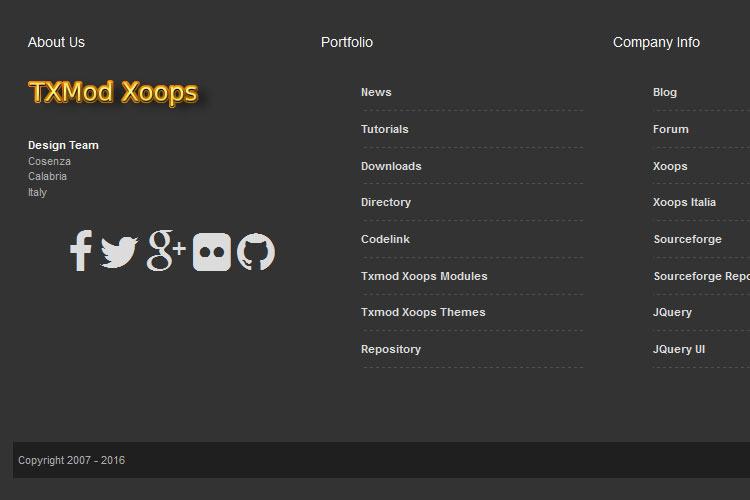Open the News link
Image resolution: width=750 pixels, height=500 pixels.
click(376, 93)
